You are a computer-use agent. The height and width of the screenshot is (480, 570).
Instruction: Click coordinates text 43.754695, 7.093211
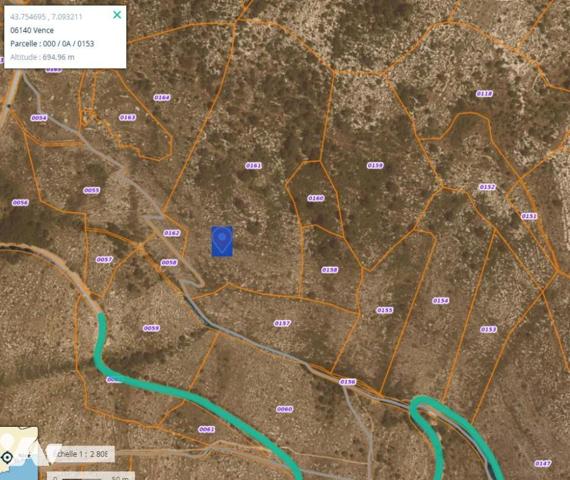coord(46,17)
